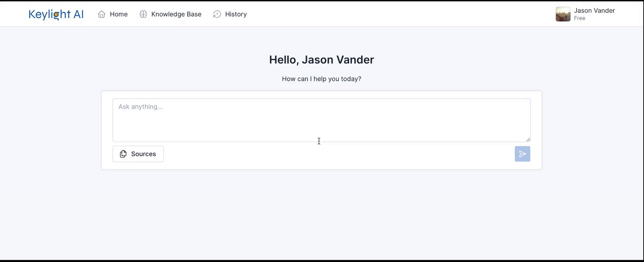Click the orange dot in the logo
Screen dimensions: 644x262
pos(56,15)
